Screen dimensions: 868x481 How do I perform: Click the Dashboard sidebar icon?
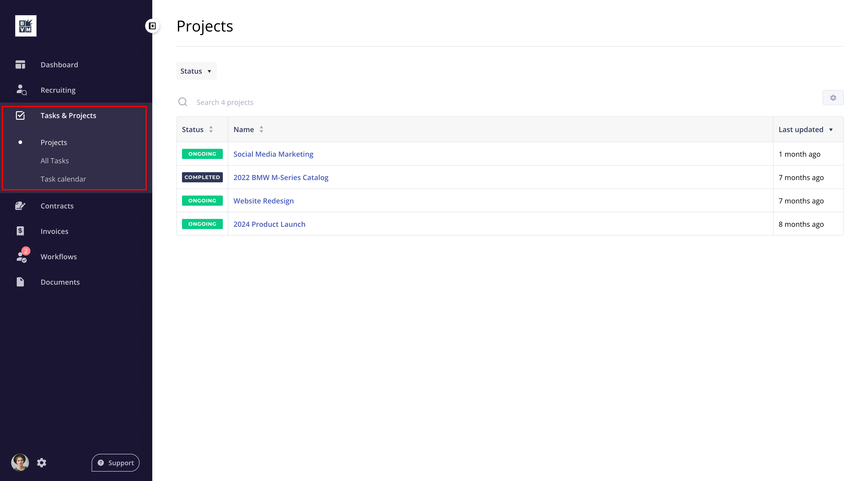click(20, 65)
